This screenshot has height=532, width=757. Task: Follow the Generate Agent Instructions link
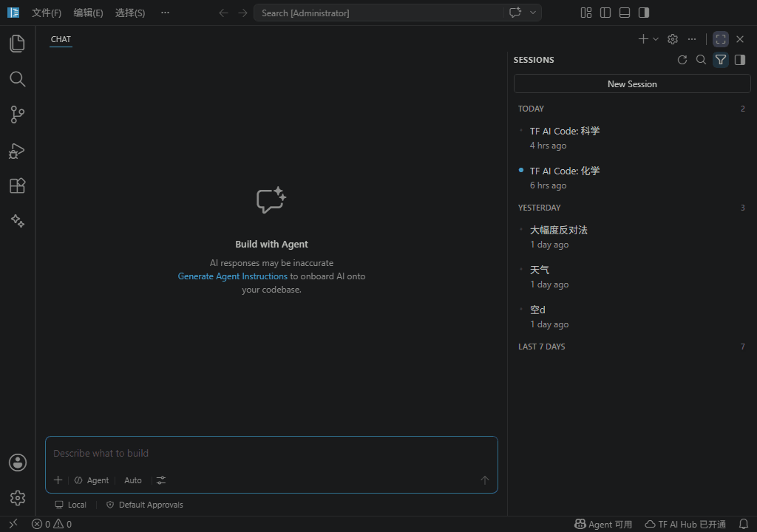click(x=232, y=276)
